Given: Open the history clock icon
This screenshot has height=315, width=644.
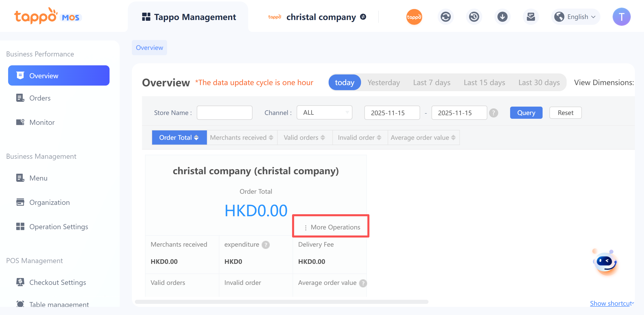Looking at the screenshot, I should pos(474,17).
